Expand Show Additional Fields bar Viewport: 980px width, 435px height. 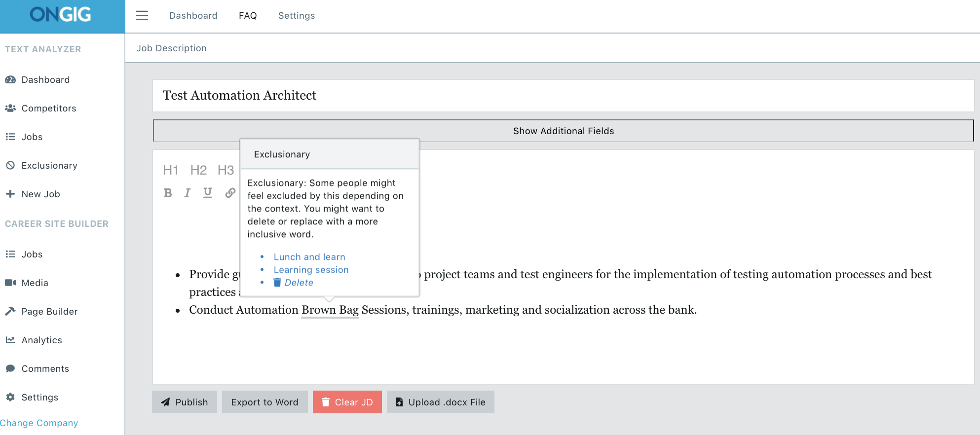point(563,131)
